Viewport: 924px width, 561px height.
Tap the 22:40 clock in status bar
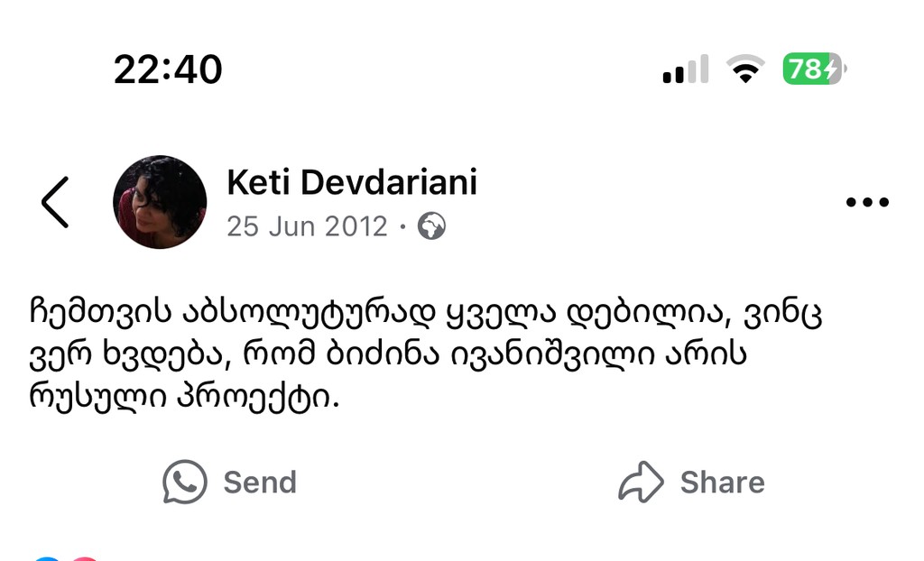click(x=168, y=69)
